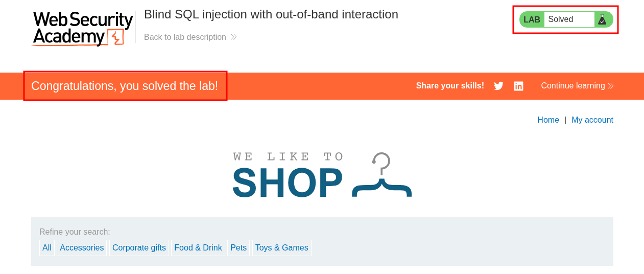Click double chevron beside Back to lab description

(x=233, y=37)
